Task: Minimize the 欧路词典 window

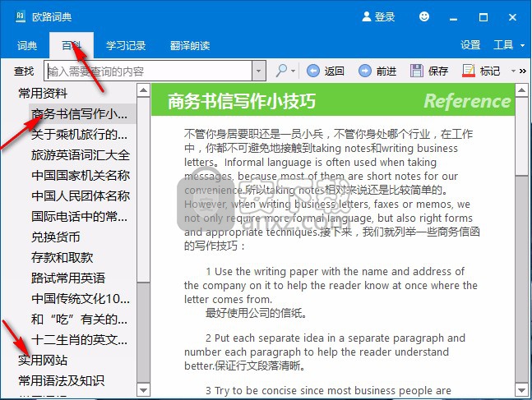Action: pyautogui.click(x=453, y=17)
